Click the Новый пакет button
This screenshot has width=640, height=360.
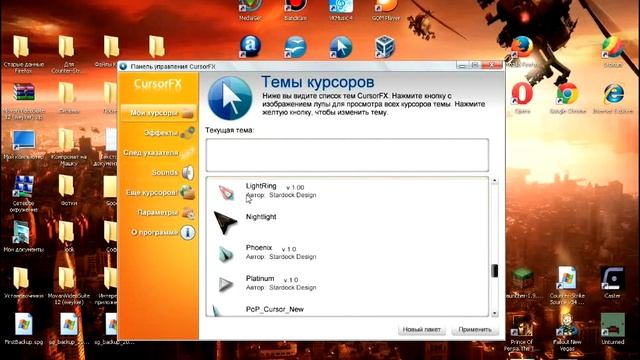[422, 329]
